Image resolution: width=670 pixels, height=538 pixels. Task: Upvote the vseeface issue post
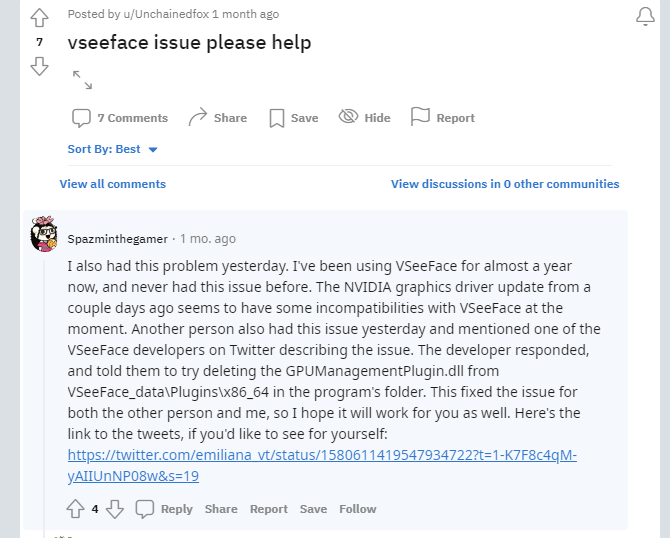click(x=39, y=17)
